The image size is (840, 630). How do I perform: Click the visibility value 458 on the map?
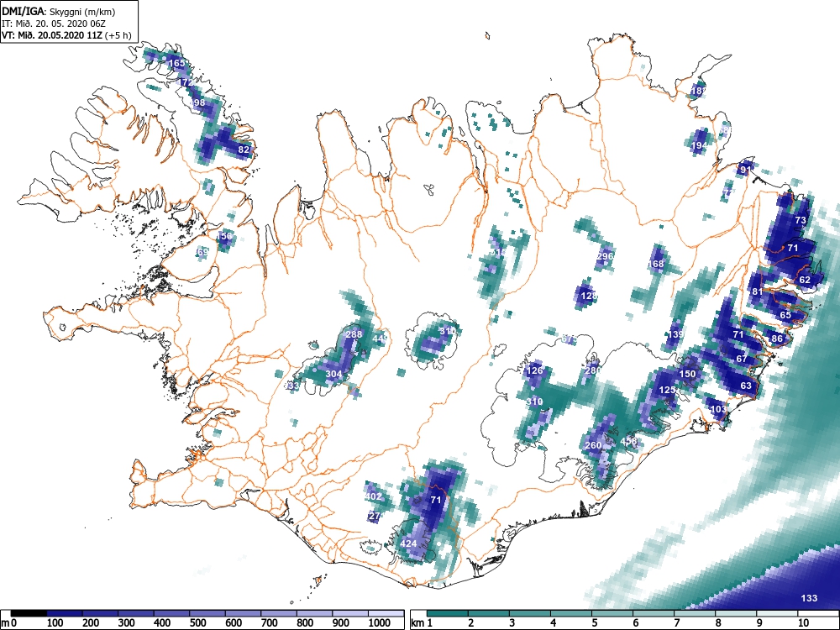629,442
